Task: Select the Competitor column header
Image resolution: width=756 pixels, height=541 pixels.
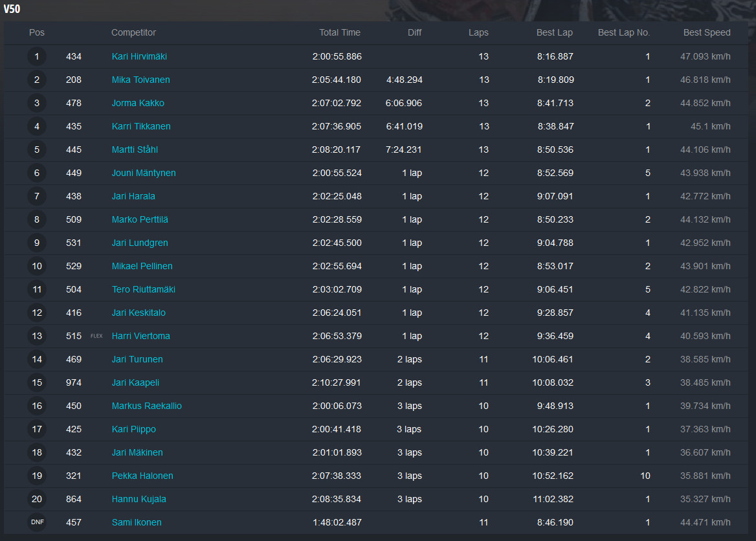Action: [133, 32]
